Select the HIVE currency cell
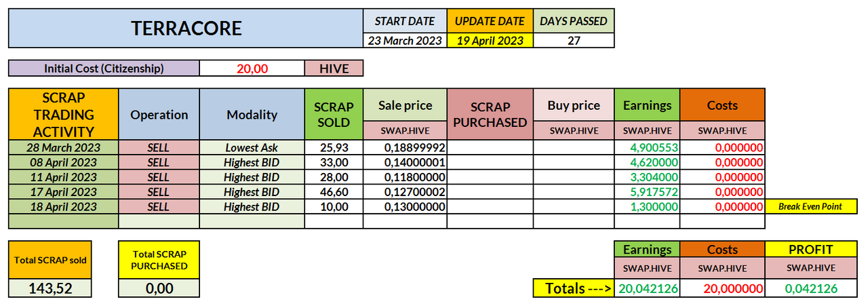The image size is (868, 308). (x=334, y=68)
